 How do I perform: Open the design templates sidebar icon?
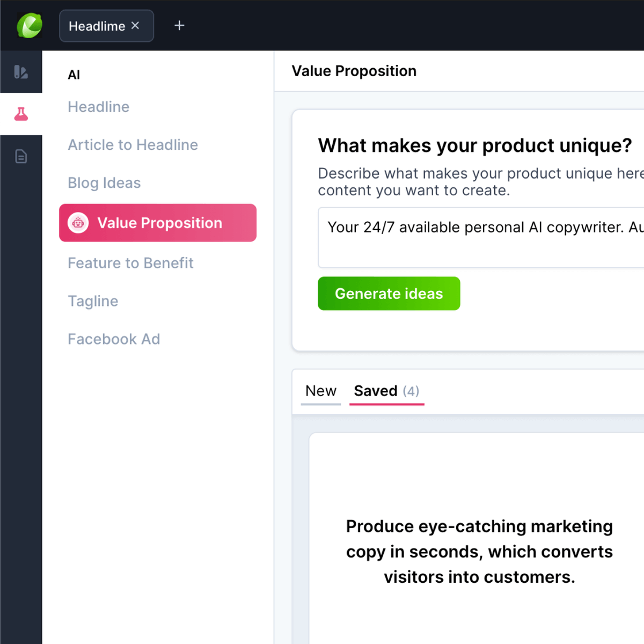[x=21, y=72]
